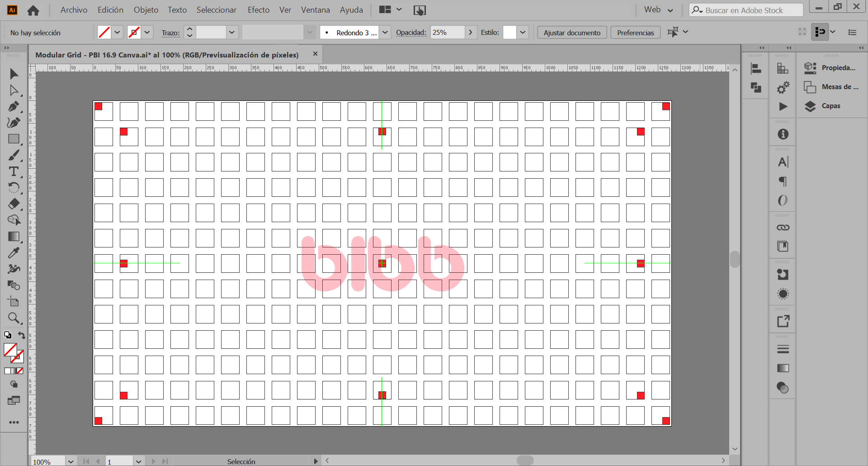Select the Pen tool
Viewport: 868px width, 466px height.
pyautogui.click(x=14, y=106)
